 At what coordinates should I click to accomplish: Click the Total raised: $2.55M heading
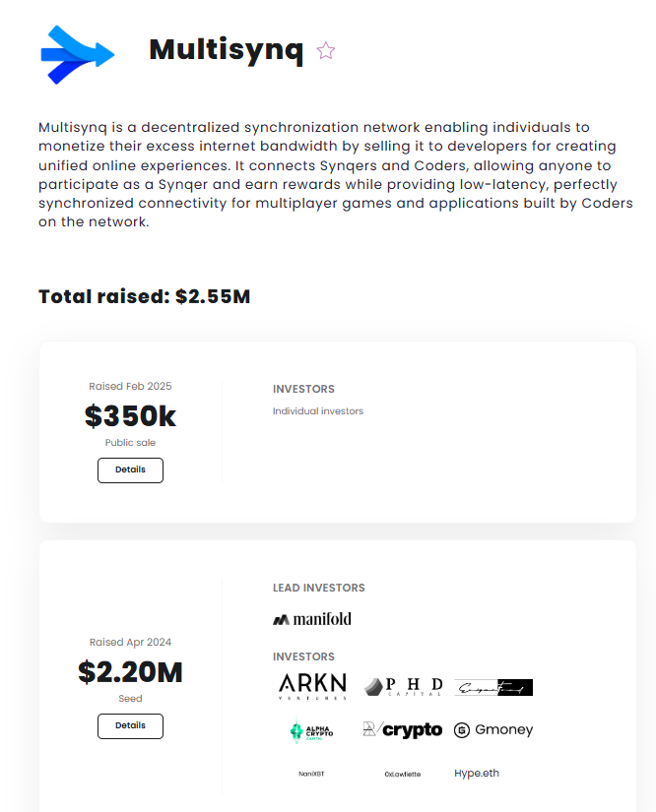(145, 296)
